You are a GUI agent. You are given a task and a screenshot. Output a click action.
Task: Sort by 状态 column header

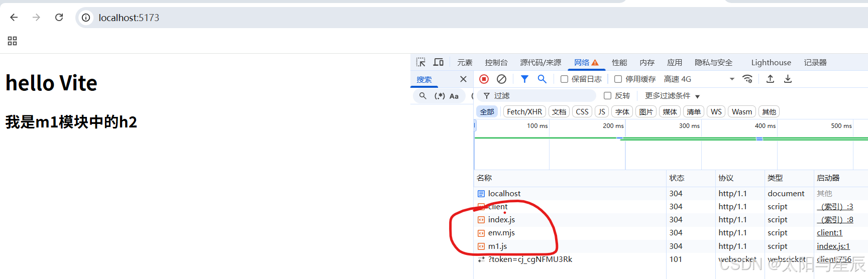(691, 178)
